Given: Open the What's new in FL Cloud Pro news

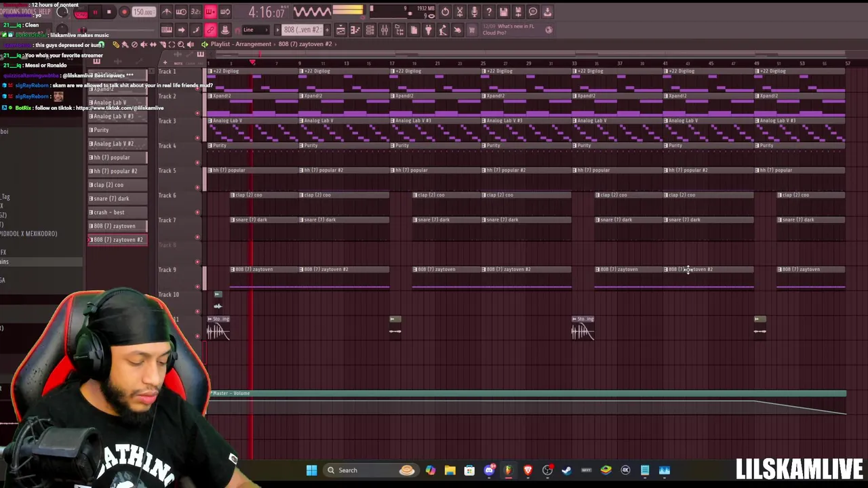Looking at the screenshot, I should click(x=516, y=29).
